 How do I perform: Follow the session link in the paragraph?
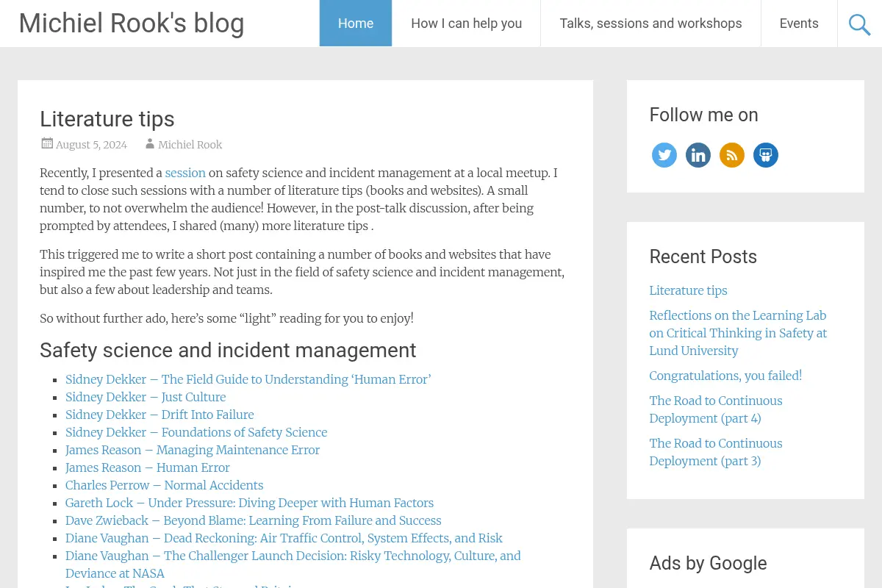pyautogui.click(x=185, y=173)
